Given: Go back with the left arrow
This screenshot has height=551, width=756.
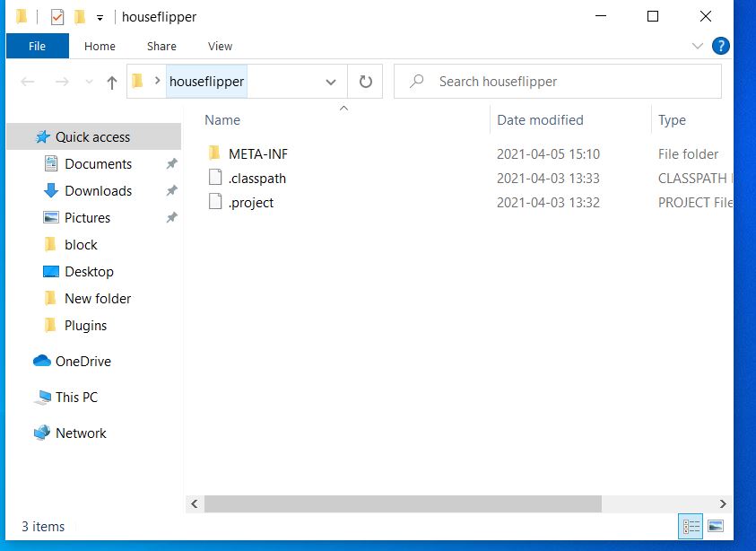Looking at the screenshot, I should coord(28,82).
